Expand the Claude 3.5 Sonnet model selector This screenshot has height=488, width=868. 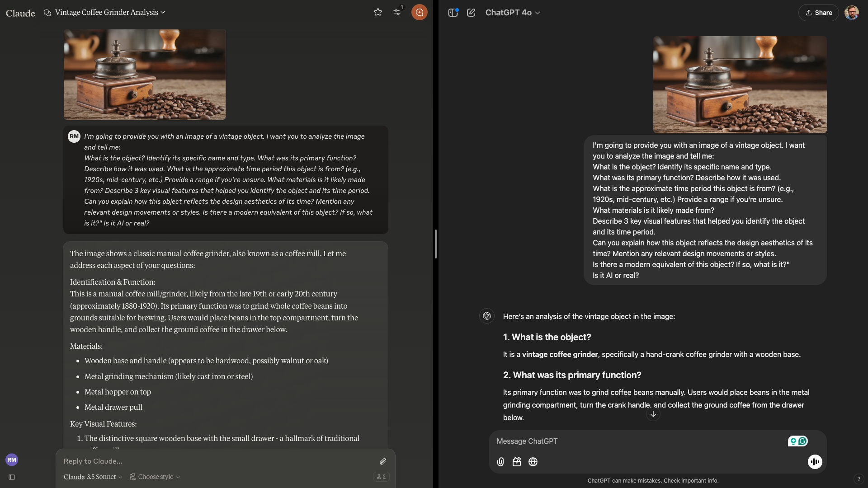pos(93,477)
